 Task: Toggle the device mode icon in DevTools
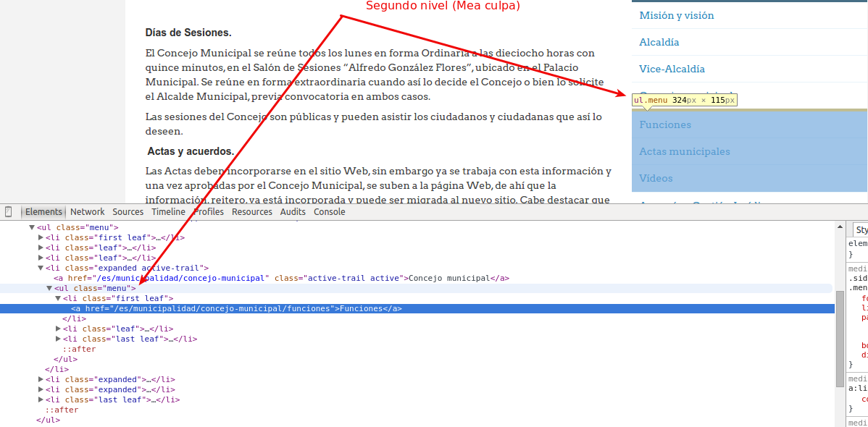coord(9,212)
